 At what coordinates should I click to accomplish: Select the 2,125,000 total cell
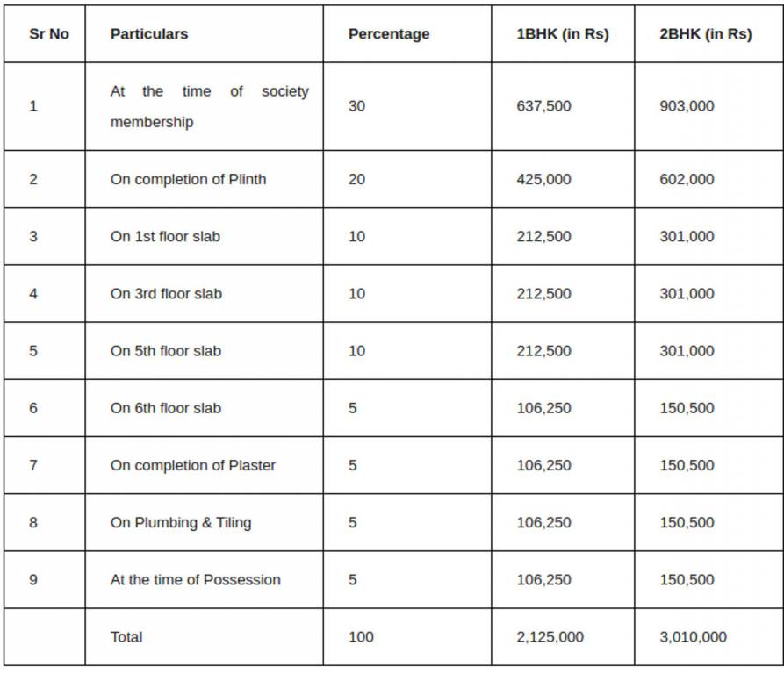(x=563, y=636)
